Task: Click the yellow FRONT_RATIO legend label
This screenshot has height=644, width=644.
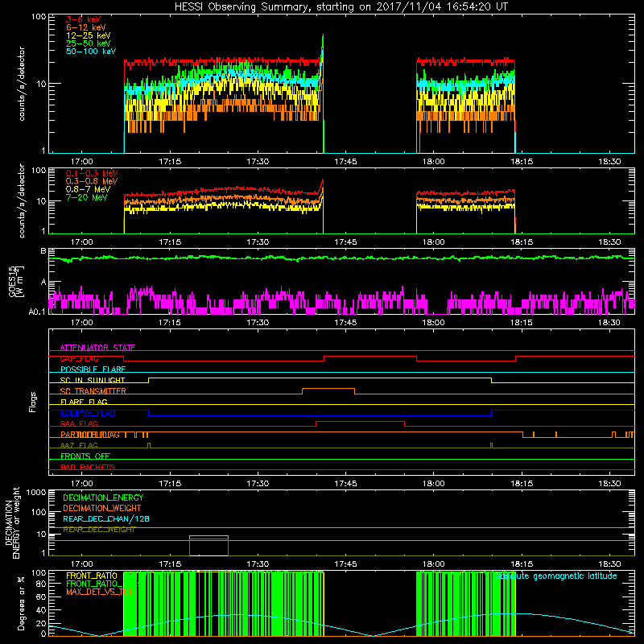Action: tap(92, 576)
